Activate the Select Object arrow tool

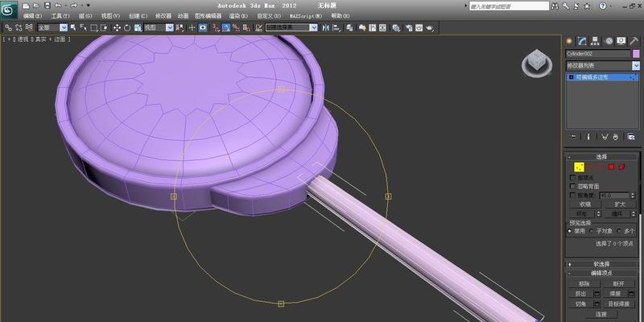(x=72, y=27)
